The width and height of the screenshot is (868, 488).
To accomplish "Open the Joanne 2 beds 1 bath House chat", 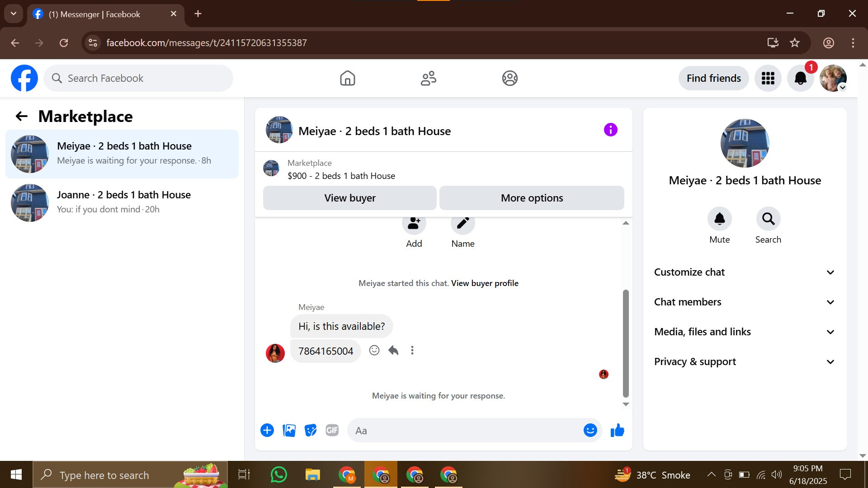I will 122,203.
